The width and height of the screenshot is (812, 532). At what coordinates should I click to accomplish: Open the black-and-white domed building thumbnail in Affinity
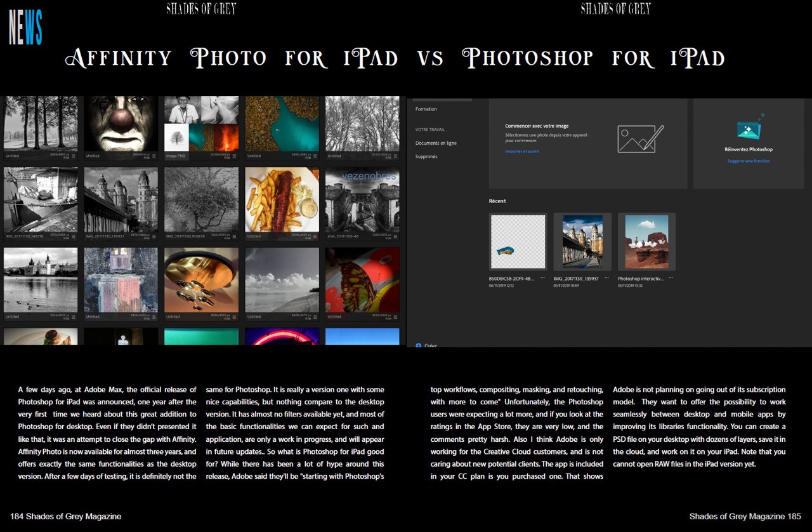tap(121, 199)
